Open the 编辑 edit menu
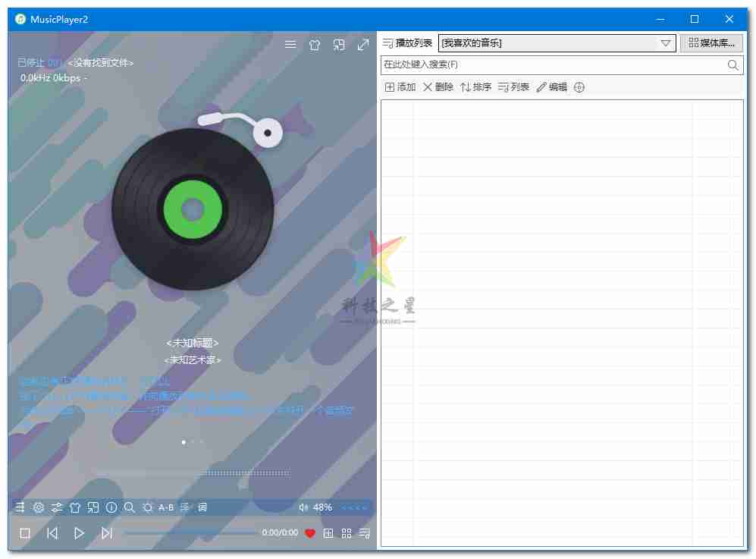 (551, 87)
